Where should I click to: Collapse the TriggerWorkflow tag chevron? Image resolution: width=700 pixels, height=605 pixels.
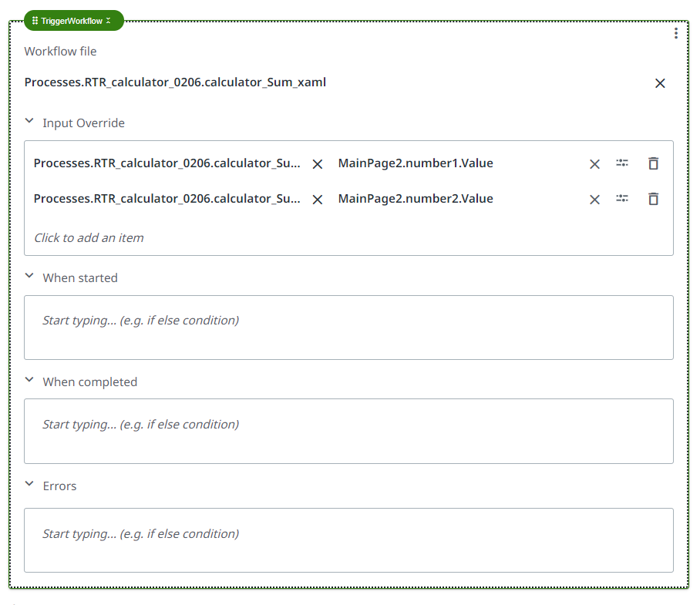(109, 21)
